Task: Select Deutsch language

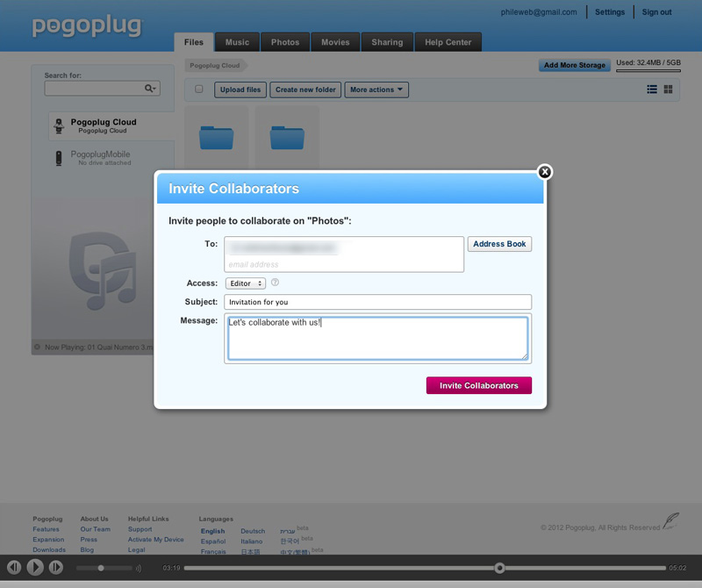Action: pyautogui.click(x=253, y=531)
